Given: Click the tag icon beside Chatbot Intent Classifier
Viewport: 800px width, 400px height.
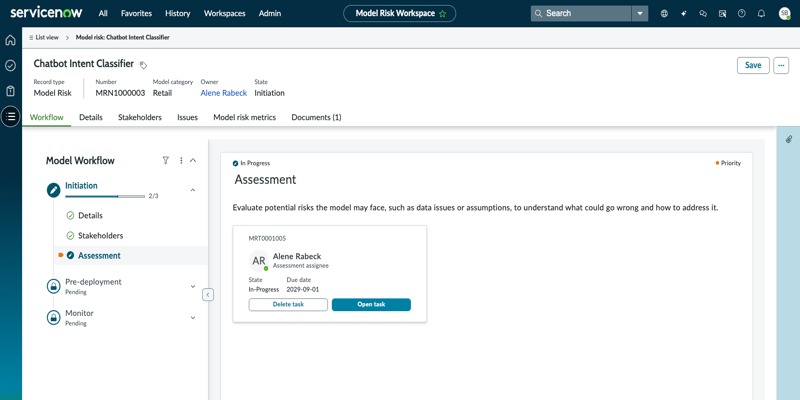Looking at the screenshot, I should pyautogui.click(x=143, y=65).
